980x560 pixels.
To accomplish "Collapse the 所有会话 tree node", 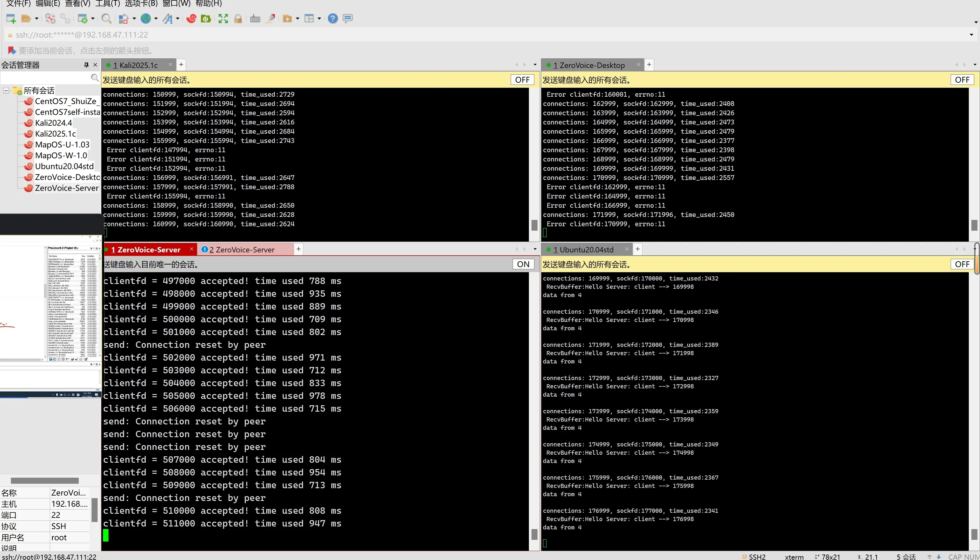I will [x=6, y=91].
